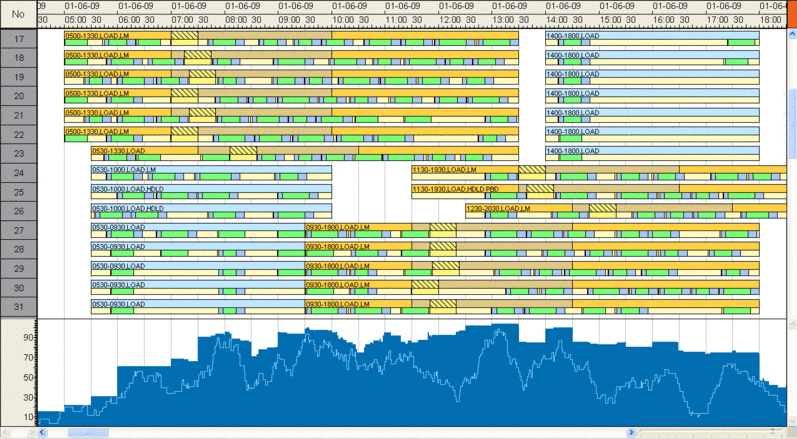
Task: Select the hatched break block in row 29
Action: [x=442, y=265]
